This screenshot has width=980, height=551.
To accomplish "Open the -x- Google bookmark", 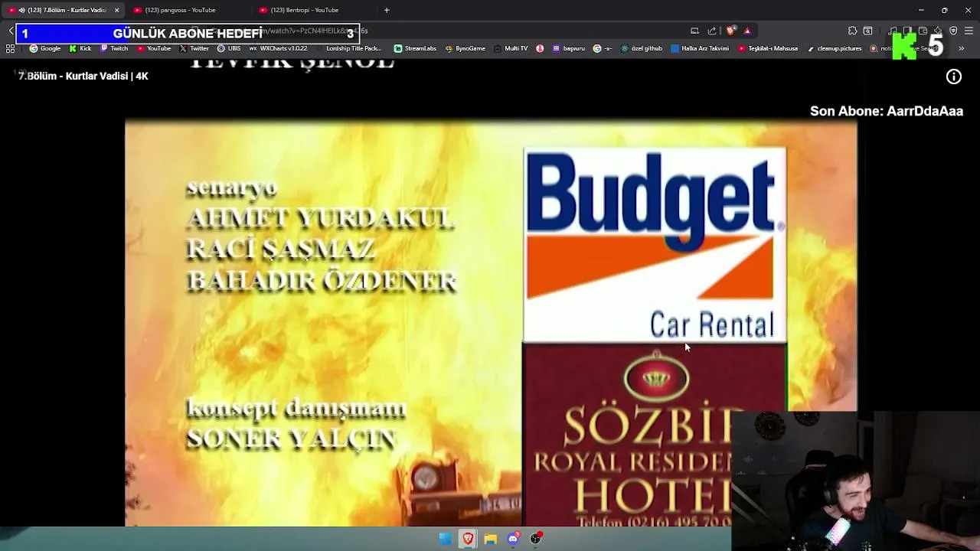I will pyautogui.click(x=603, y=48).
